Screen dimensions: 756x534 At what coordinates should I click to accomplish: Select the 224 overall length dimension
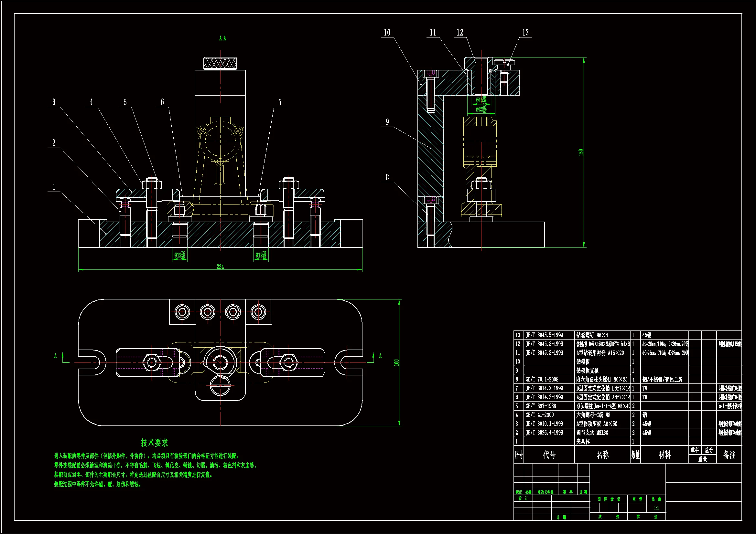pos(220,267)
